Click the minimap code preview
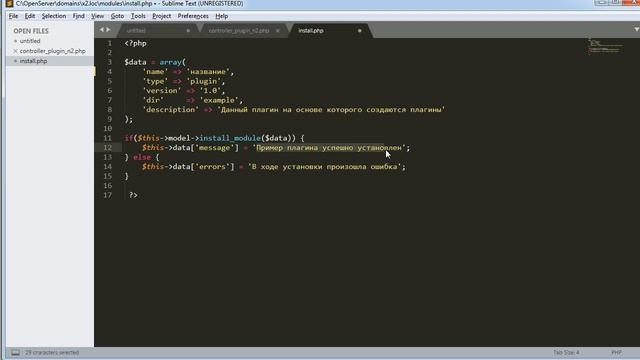Viewport: 640px width, 360px height. (x=605, y=46)
